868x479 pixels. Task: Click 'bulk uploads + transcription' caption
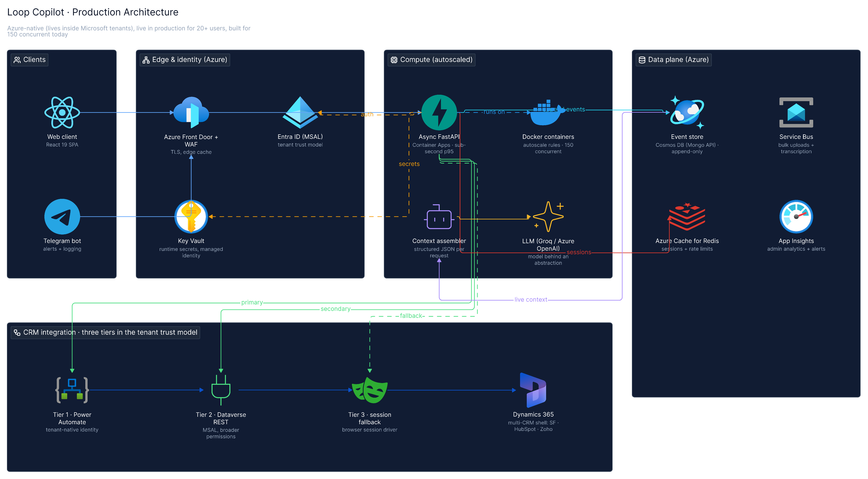pyautogui.click(x=796, y=148)
